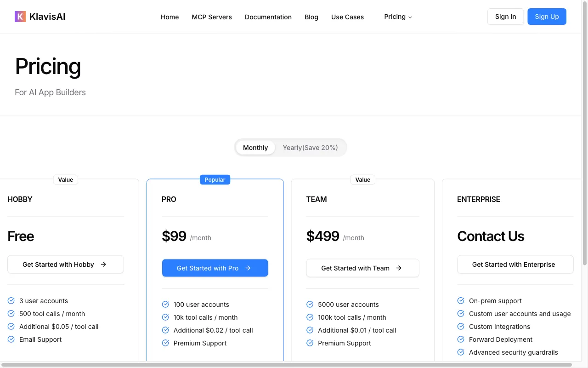Click Get Started with Enterprise button
The width and height of the screenshot is (588, 368).
pyautogui.click(x=515, y=264)
